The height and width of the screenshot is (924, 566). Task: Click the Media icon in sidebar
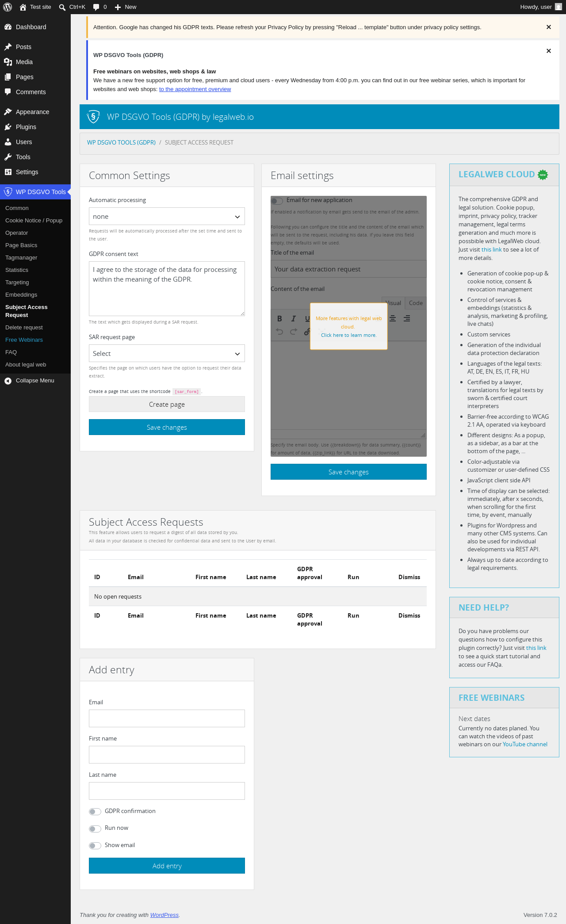[8, 62]
